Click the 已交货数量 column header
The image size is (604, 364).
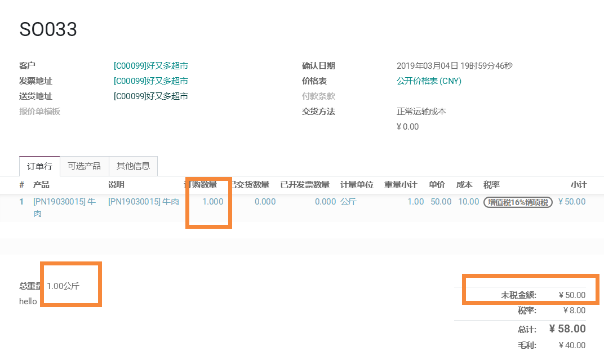(x=250, y=185)
